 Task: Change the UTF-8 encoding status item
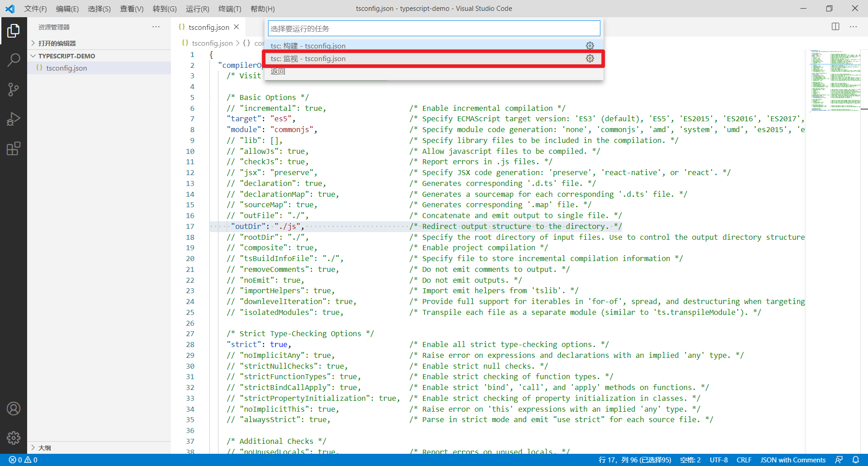tap(719, 460)
